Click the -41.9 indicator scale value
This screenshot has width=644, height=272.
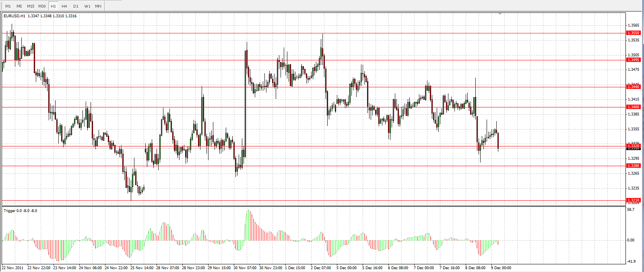(631, 262)
